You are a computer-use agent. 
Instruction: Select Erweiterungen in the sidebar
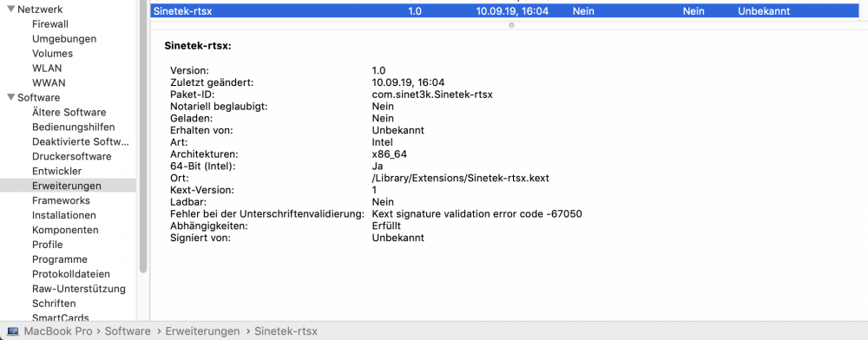tap(68, 186)
